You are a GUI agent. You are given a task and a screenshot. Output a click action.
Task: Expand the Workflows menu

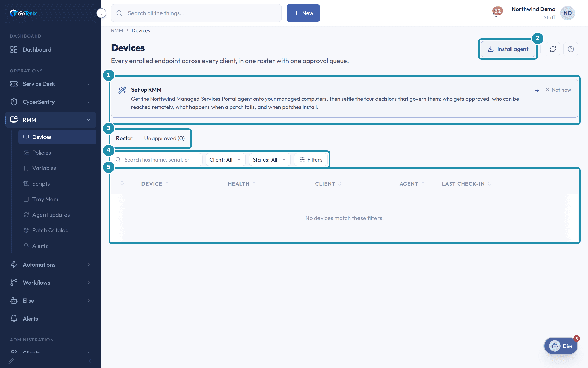(x=51, y=283)
